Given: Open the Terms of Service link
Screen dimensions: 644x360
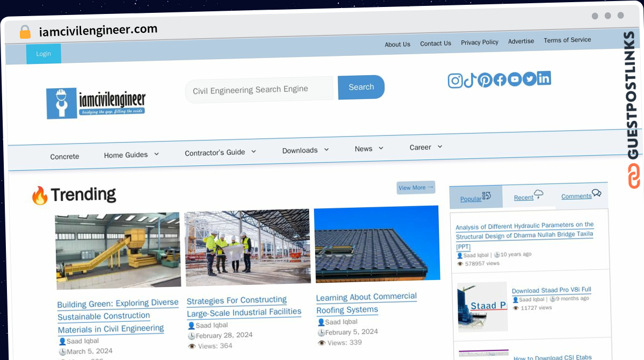Looking at the screenshot, I should pyautogui.click(x=567, y=40).
